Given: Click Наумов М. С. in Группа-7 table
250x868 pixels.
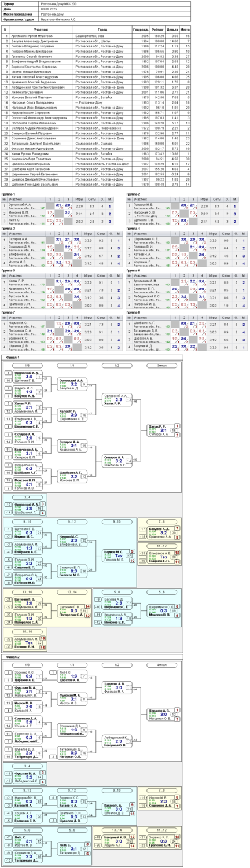Looking at the screenshot, I should tap(17, 323).
